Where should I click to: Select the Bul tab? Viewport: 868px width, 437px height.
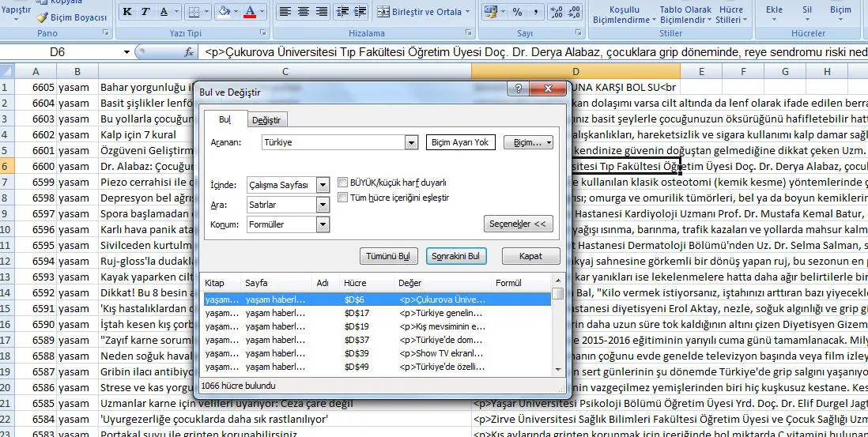[x=225, y=119]
